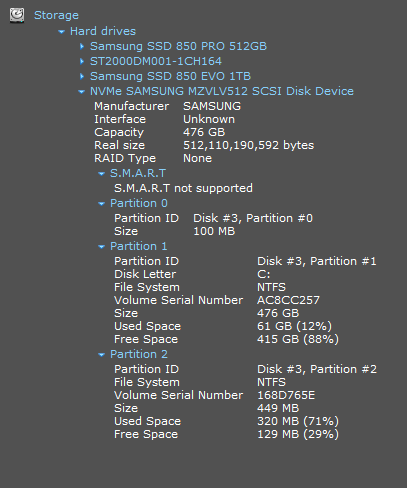This screenshot has width=407, height=488.
Task: Click the Interface label
Action: pos(120,119)
